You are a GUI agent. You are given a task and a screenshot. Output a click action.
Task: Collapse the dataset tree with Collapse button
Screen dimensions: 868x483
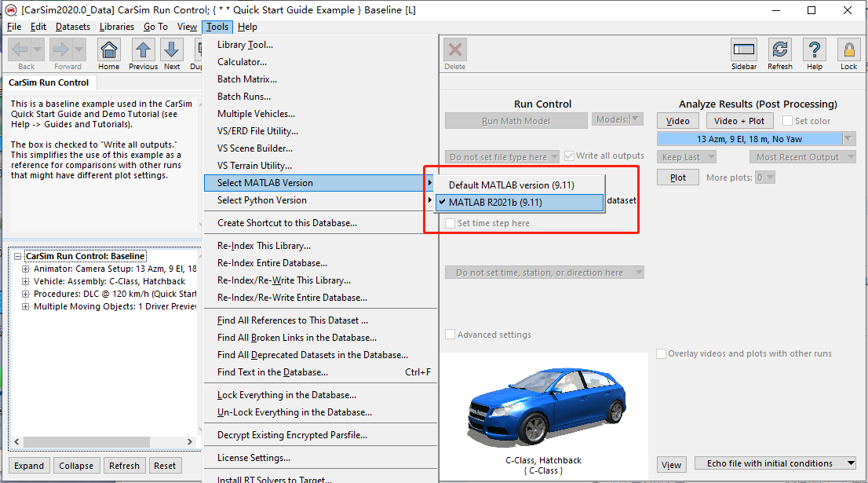[x=76, y=466]
